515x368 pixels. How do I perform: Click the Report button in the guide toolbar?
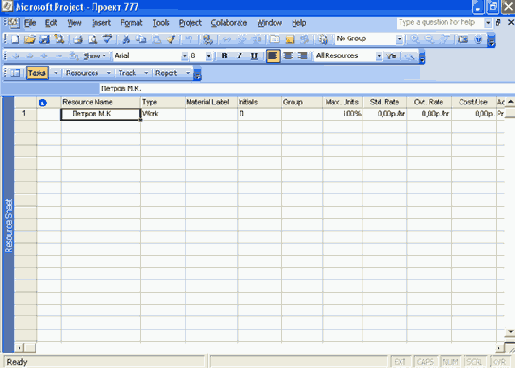166,73
